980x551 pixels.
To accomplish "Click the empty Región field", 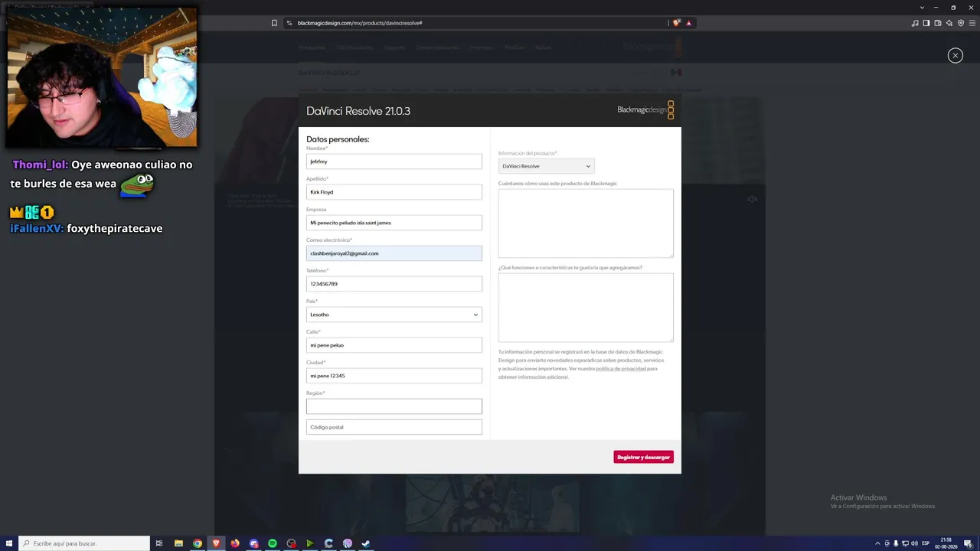I will tap(394, 406).
